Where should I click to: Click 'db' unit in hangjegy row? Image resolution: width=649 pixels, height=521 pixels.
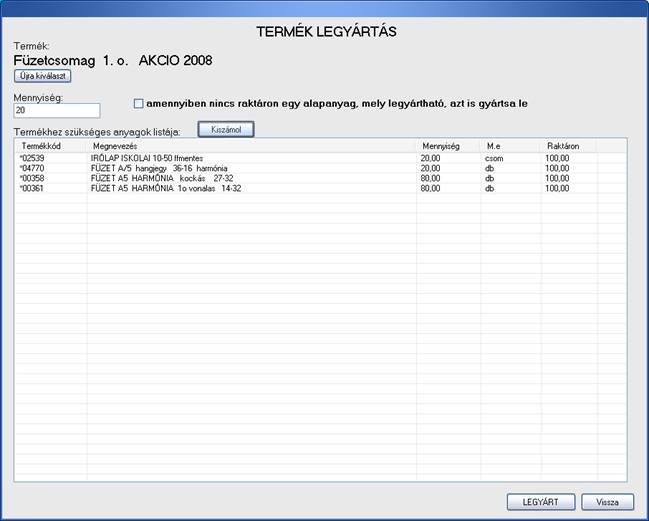[489, 168]
